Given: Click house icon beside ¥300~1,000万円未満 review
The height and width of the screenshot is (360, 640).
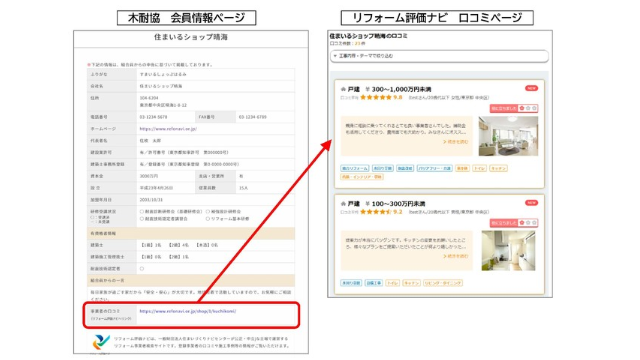Looking at the screenshot, I should point(343,89).
